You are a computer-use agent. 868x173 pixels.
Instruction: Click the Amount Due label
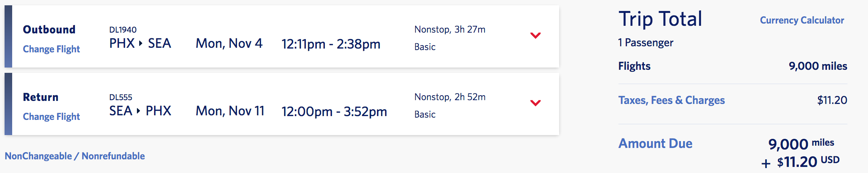tap(655, 144)
